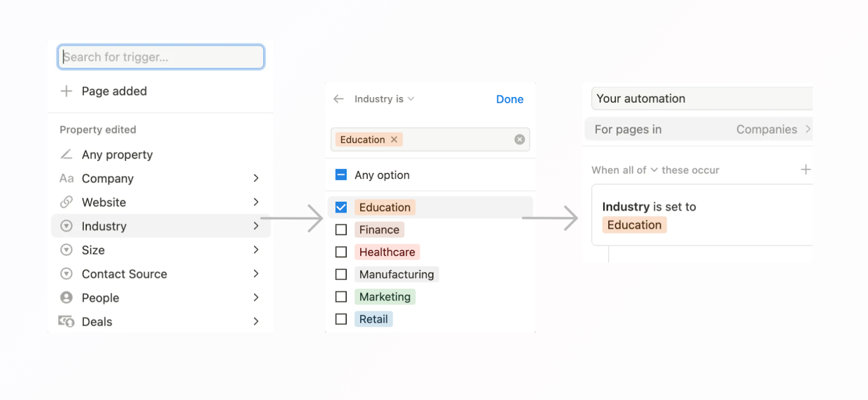Click the link icon beside Website
868x400 pixels.
66,202
